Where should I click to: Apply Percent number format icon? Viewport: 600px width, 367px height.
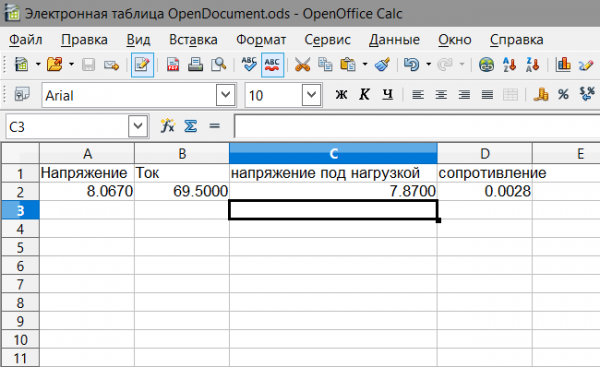pyautogui.click(x=563, y=95)
